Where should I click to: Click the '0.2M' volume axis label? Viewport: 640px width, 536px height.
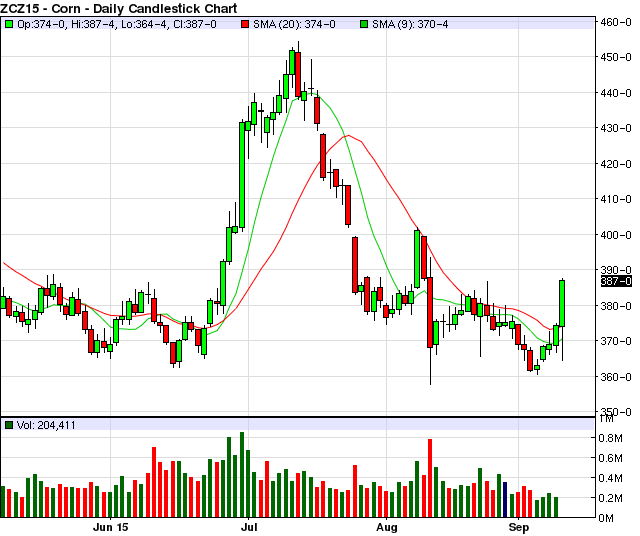pyautogui.click(x=611, y=498)
